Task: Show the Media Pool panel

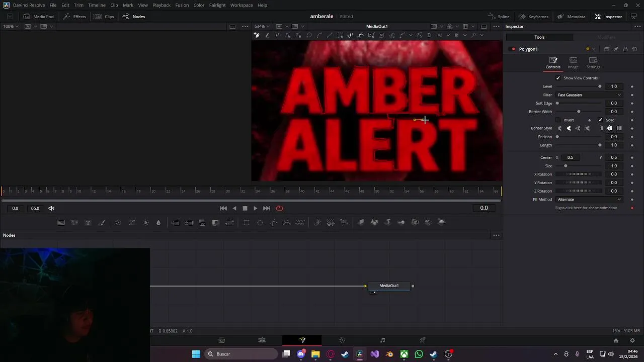Action: tap(39, 17)
